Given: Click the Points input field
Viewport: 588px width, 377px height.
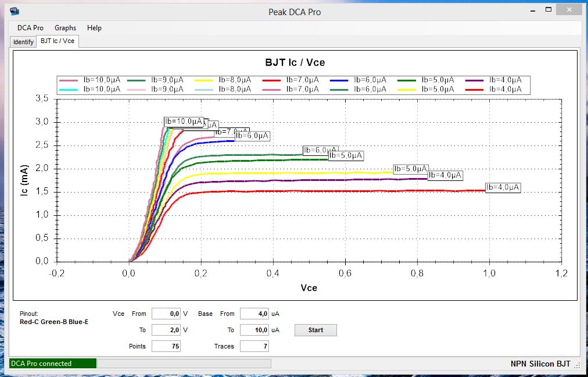Looking at the screenshot, I should pyautogui.click(x=166, y=346).
